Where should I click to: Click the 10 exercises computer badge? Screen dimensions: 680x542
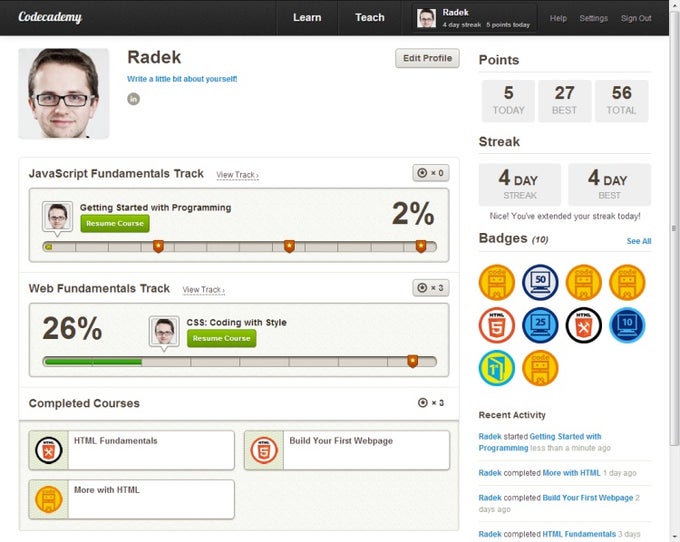click(x=627, y=325)
